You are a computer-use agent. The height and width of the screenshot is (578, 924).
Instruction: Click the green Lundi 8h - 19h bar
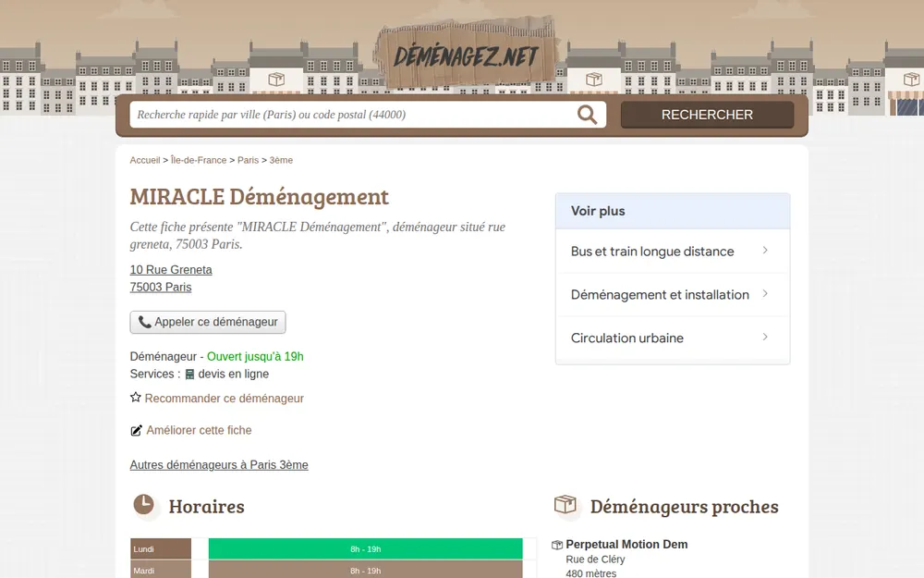tap(365, 548)
